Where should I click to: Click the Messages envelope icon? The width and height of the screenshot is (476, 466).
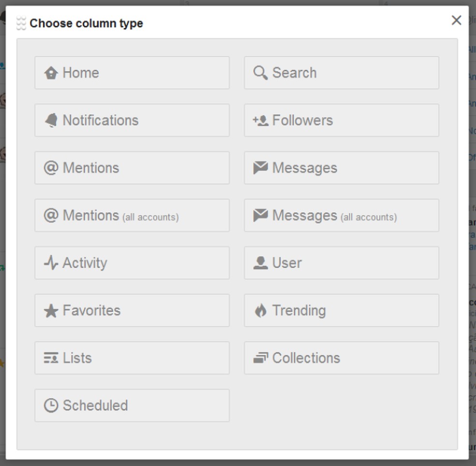(259, 168)
